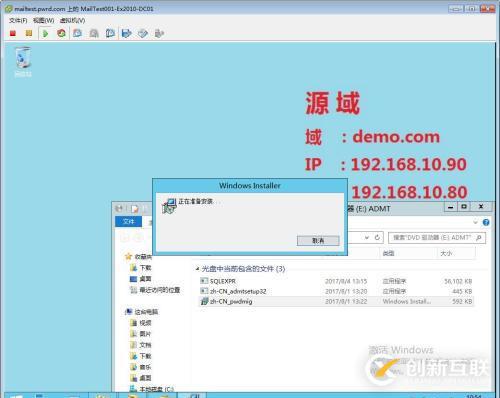
Task: Click the installer package icon in the dialog
Action: [169, 206]
